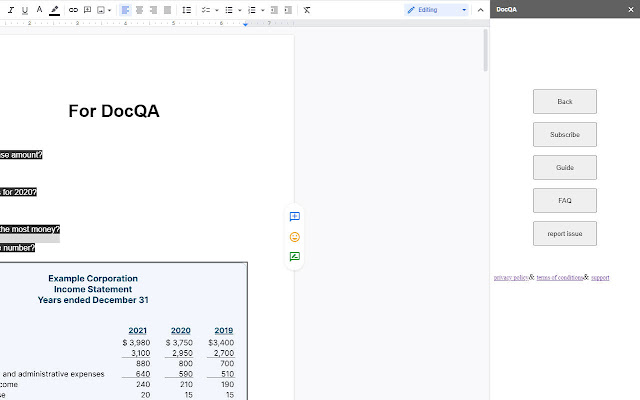640x400 pixels.
Task: Expand bulleted list options arrow
Action: click(240, 10)
